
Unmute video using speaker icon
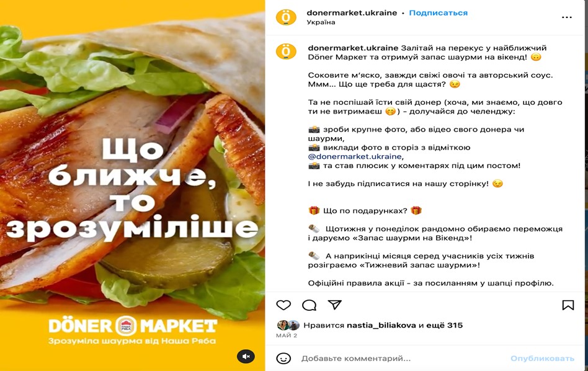point(246,356)
